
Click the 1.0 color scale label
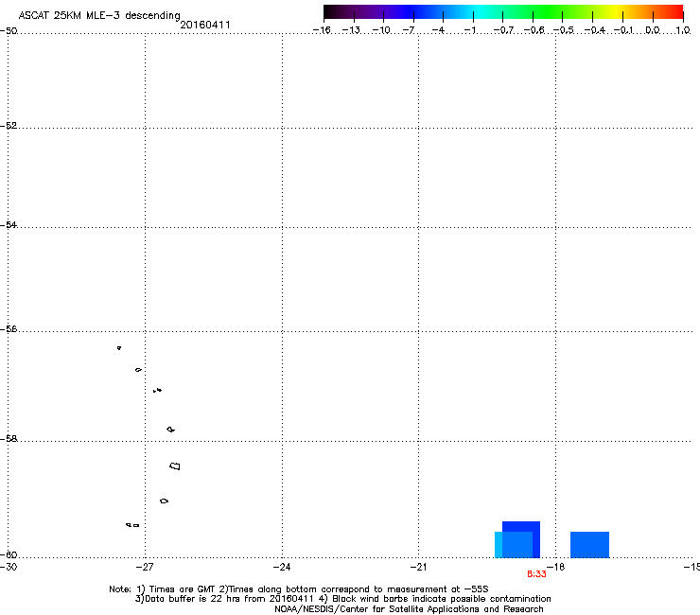click(x=683, y=30)
